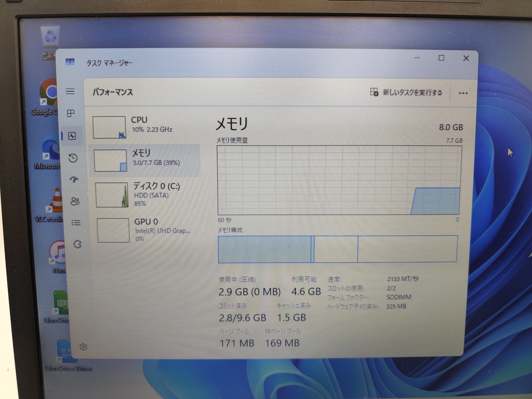Click the パフォーマンス page heading
532x399 pixels.
113,92
